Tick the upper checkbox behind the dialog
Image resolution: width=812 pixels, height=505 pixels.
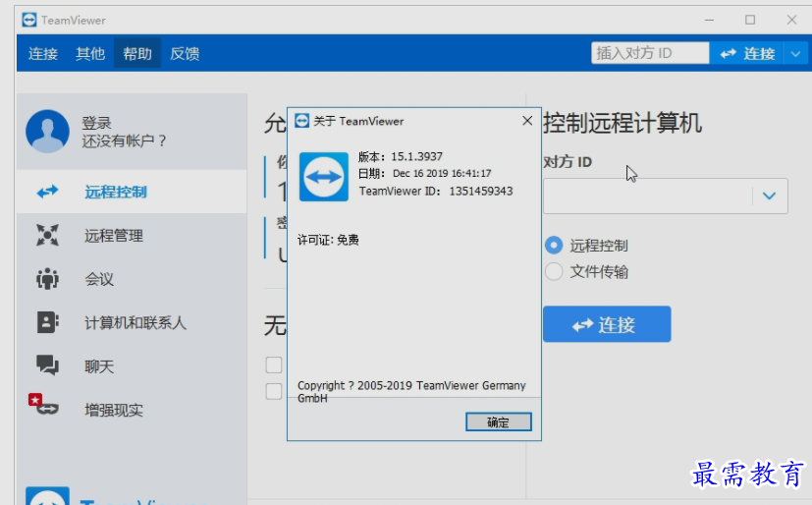click(274, 365)
